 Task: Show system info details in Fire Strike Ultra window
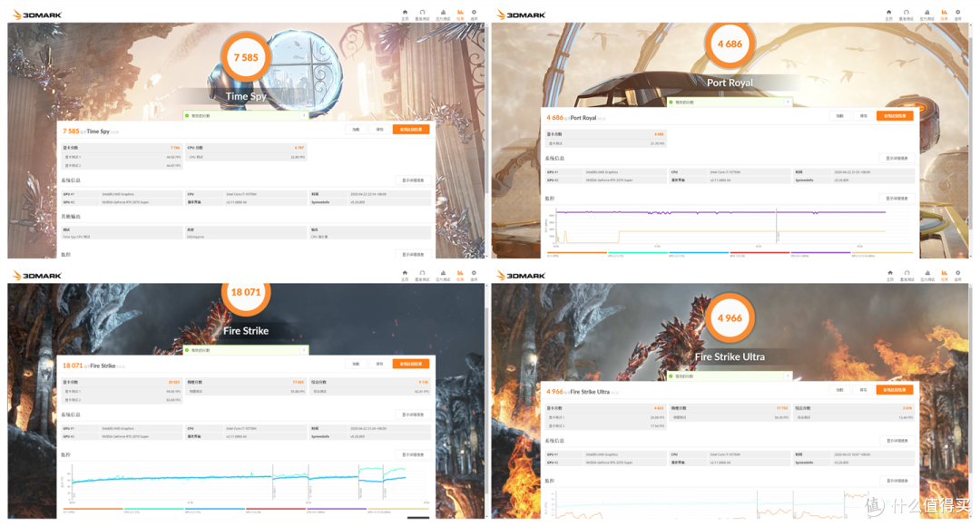pyautogui.click(x=897, y=441)
